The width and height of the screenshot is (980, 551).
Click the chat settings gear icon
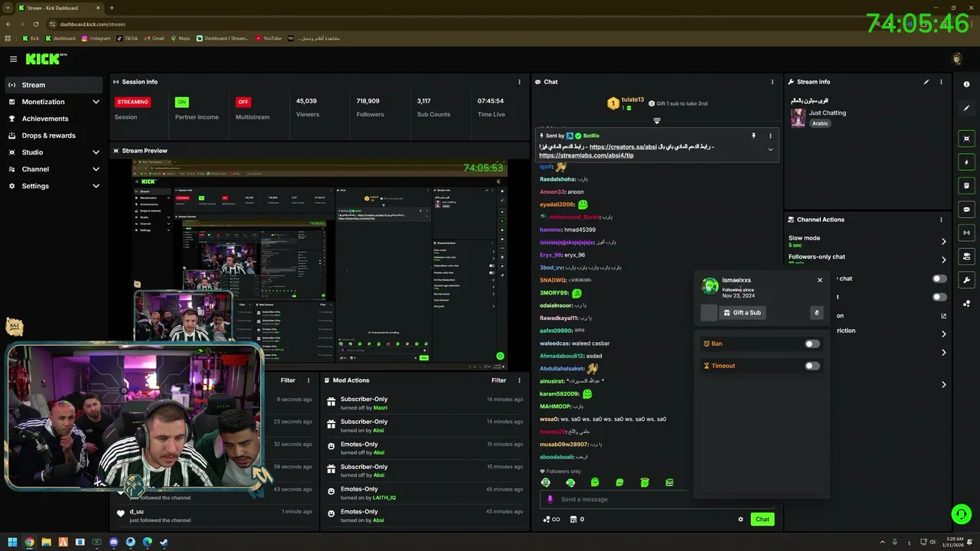(740, 519)
